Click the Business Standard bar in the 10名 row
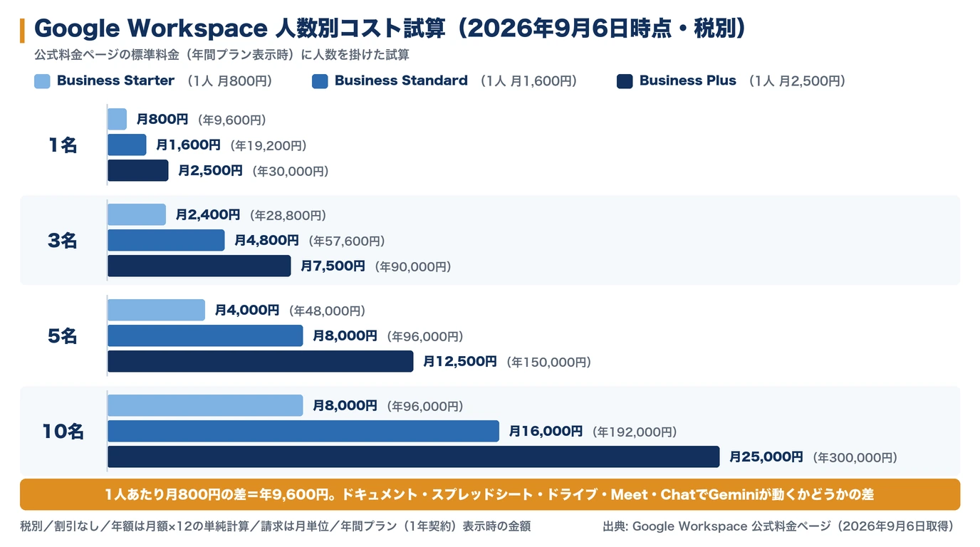This screenshot has height=547, width=980. point(303,432)
